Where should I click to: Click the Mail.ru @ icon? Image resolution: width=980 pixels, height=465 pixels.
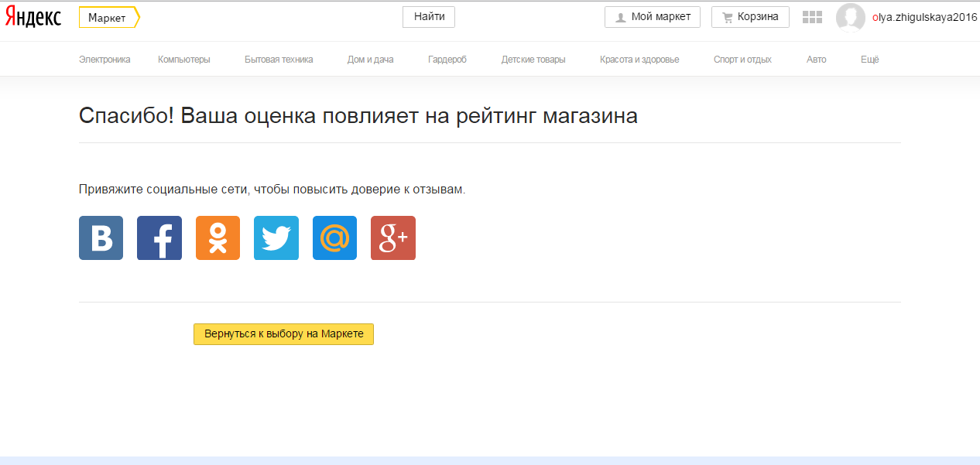pyautogui.click(x=334, y=238)
